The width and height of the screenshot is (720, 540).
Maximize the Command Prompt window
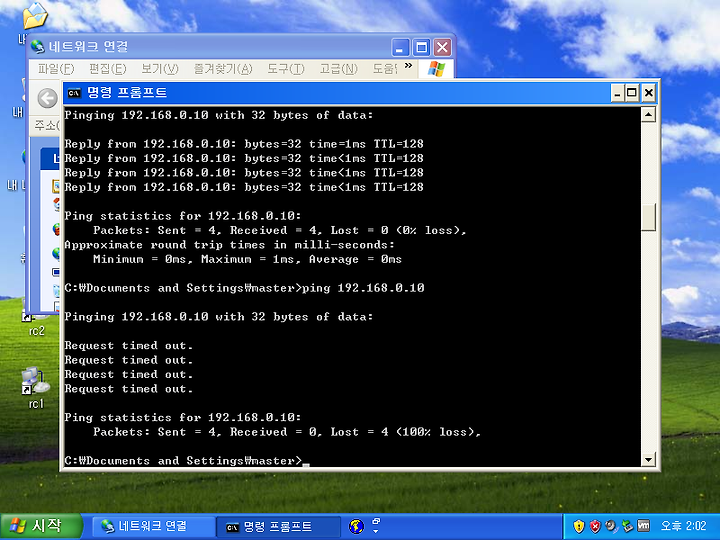tap(632, 93)
